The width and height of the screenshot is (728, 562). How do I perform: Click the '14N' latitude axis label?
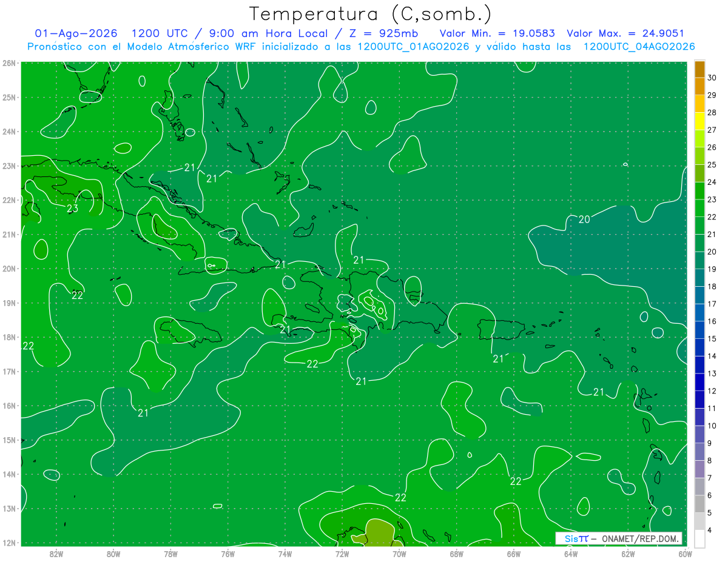coord(9,474)
